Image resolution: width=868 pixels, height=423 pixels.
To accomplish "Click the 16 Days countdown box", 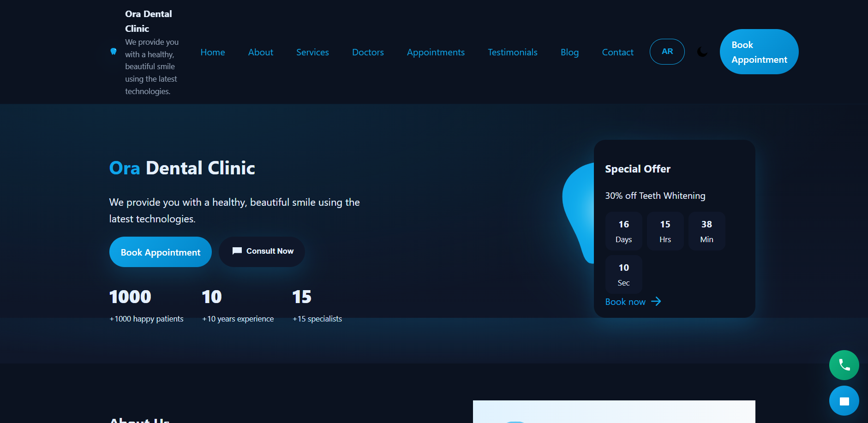I will tap(623, 231).
